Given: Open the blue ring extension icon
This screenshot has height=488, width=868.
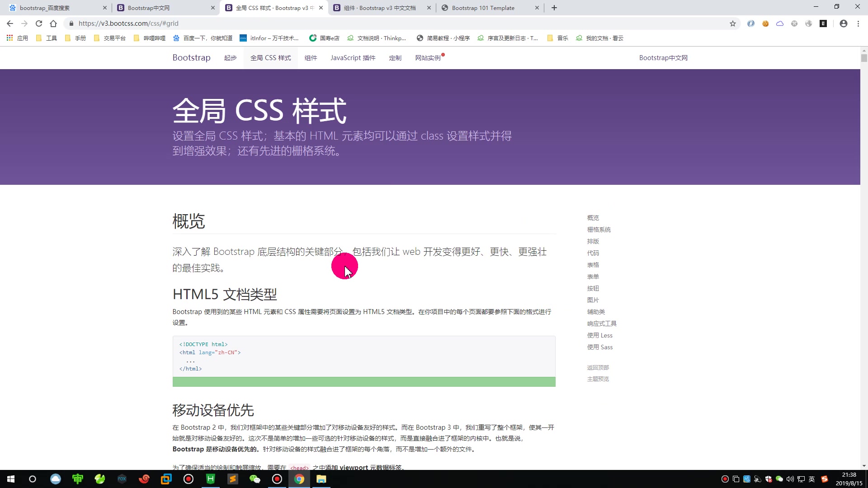Looking at the screenshot, I should tap(751, 23).
